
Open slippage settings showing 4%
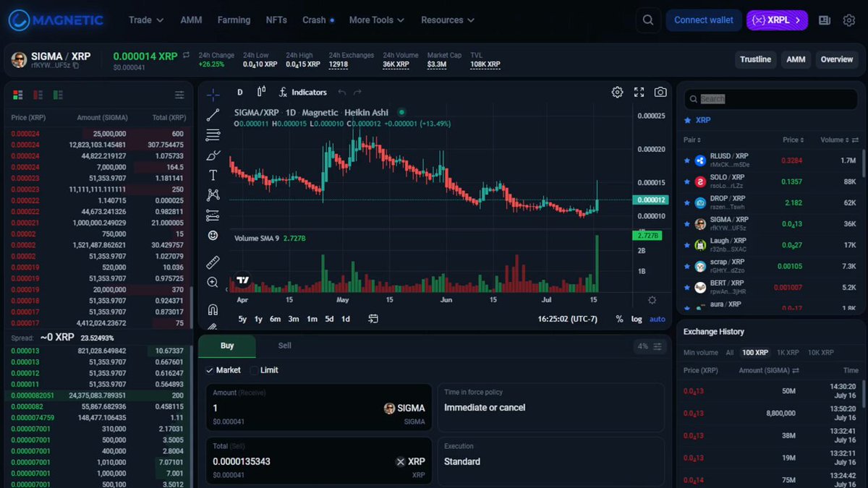coord(650,346)
